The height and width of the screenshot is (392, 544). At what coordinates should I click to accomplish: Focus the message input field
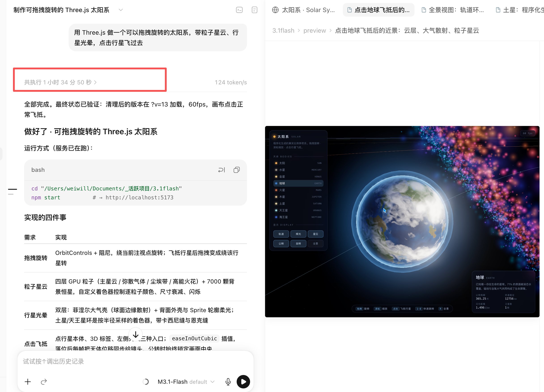pos(136,361)
